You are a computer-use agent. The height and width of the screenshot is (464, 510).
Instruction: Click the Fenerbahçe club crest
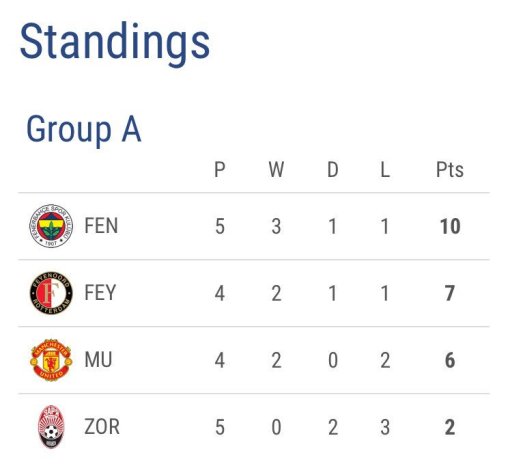click(51, 226)
